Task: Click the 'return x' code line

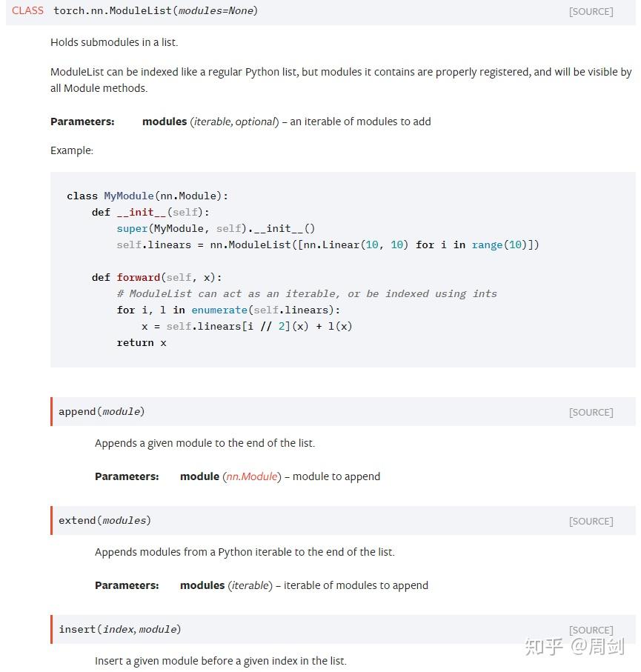Action: [x=142, y=343]
